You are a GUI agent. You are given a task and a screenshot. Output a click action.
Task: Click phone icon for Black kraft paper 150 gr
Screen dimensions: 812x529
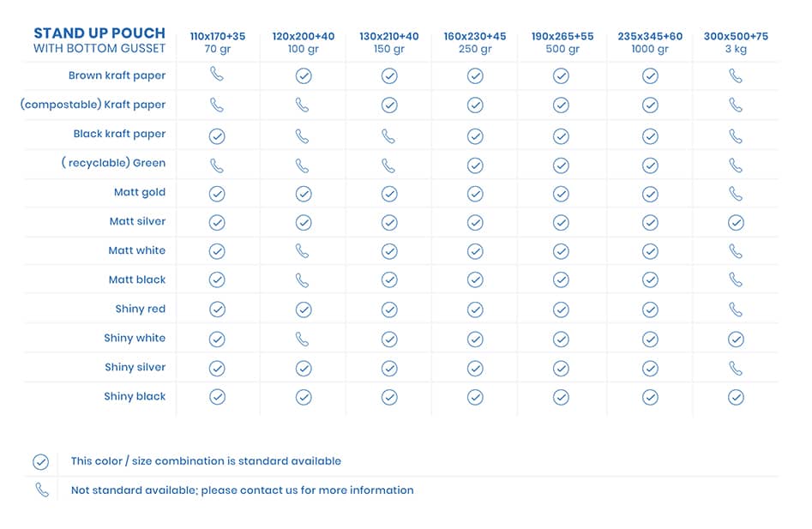[x=389, y=135]
